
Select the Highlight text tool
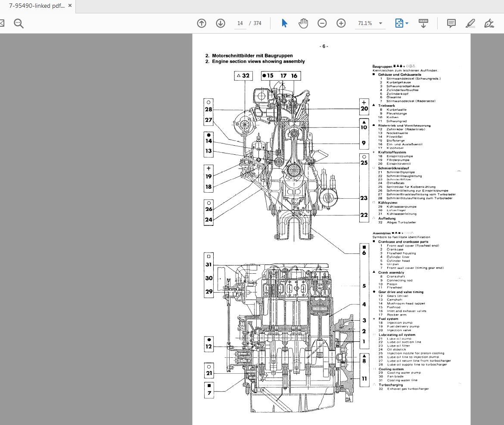[470, 23]
